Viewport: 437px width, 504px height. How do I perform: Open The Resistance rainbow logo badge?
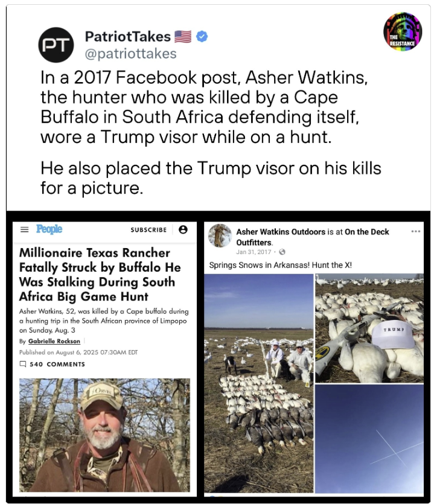point(403,31)
